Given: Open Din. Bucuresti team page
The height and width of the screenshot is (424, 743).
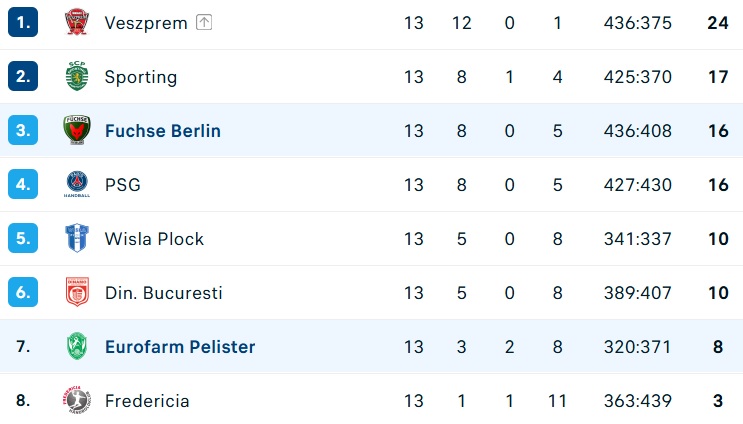Looking at the screenshot, I should (163, 293).
